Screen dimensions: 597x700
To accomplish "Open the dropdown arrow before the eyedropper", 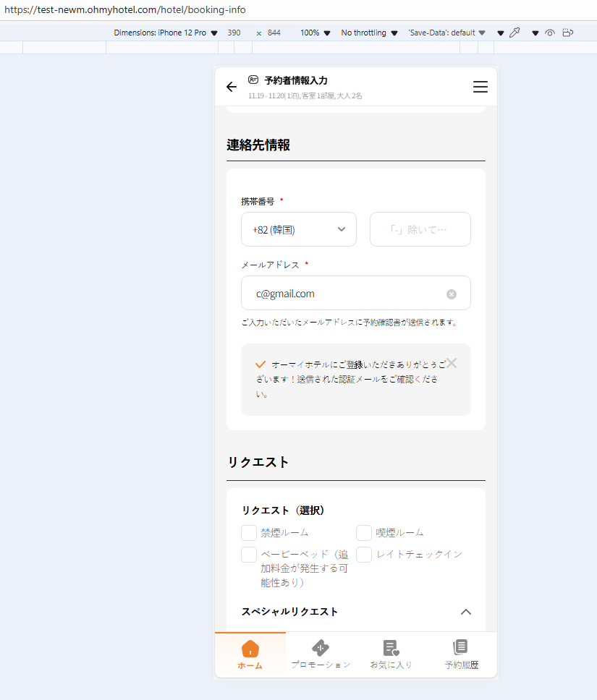I will tap(501, 33).
